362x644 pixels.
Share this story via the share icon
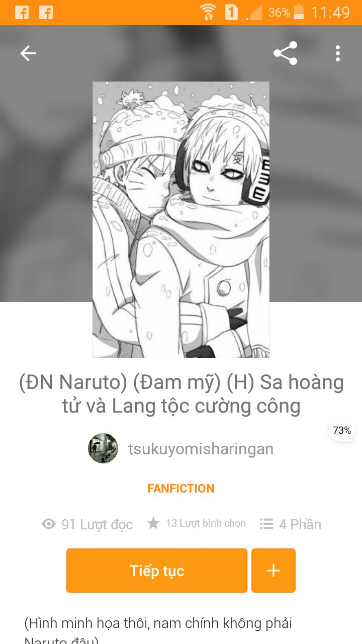point(285,53)
